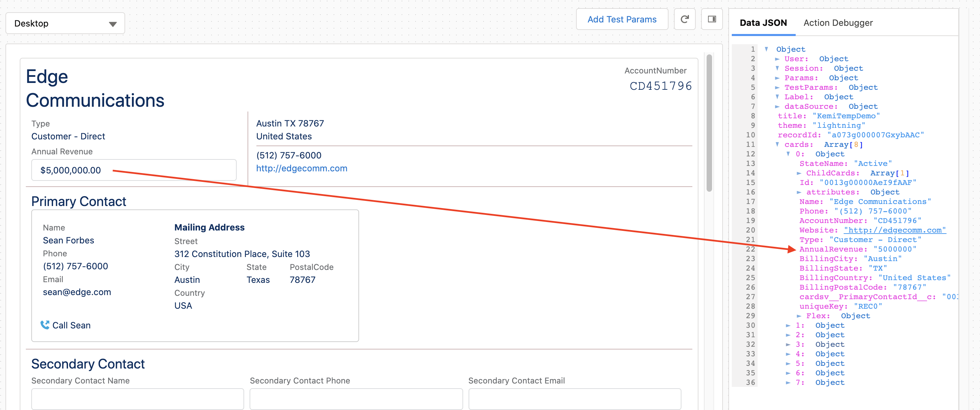Click the AnnualRevenue "5000000" JSON line
The image size is (980, 410).
tap(858, 249)
